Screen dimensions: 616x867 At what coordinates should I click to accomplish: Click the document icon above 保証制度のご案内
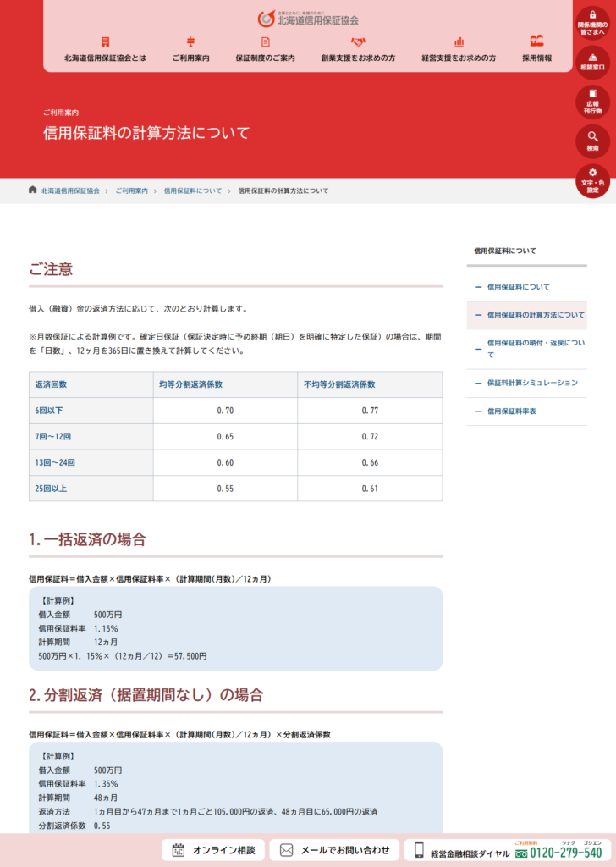pos(265,41)
